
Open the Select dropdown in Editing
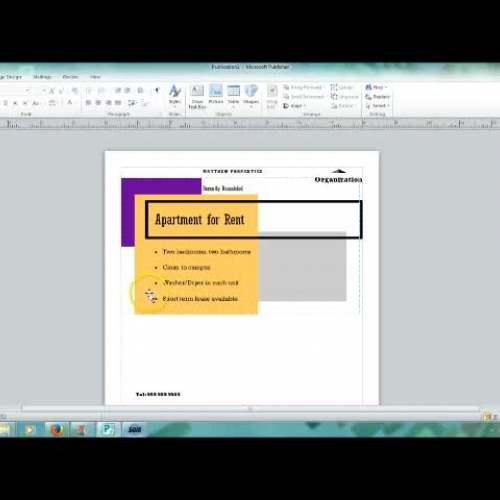click(x=378, y=106)
